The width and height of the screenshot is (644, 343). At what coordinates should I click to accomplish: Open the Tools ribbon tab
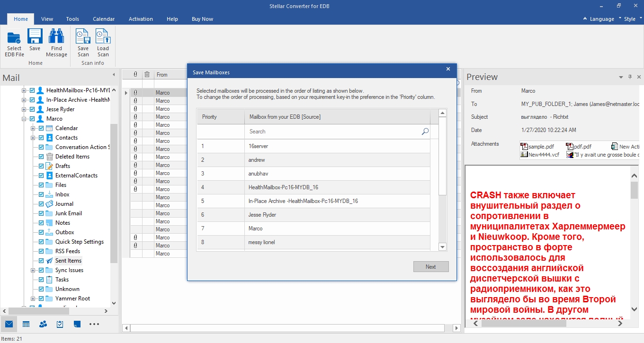click(72, 19)
